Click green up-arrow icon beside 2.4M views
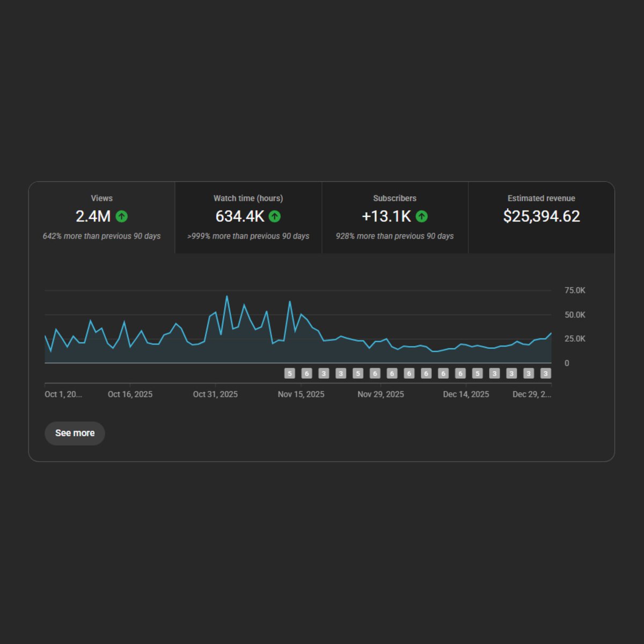The width and height of the screenshot is (644, 644). 122,216
